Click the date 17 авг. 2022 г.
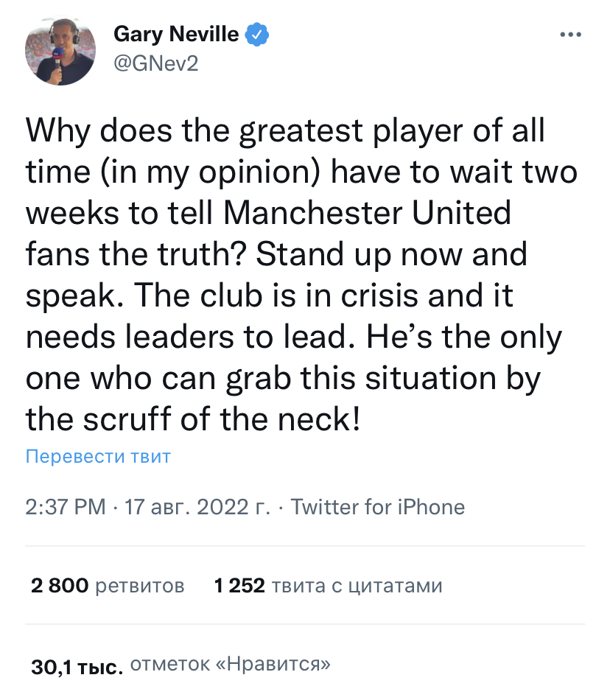The height and width of the screenshot is (700, 610). tap(197, 507)
